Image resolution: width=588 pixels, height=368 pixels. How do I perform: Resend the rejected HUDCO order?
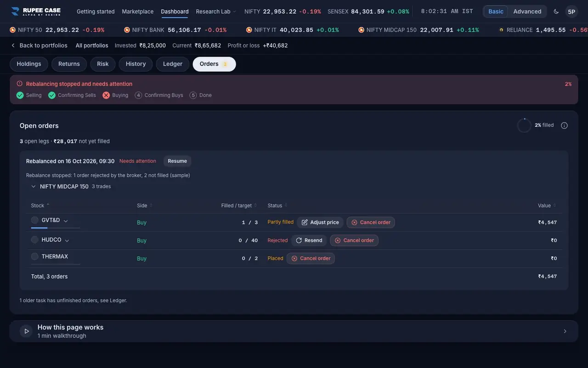pyautogui.click(x=309, y=240)
